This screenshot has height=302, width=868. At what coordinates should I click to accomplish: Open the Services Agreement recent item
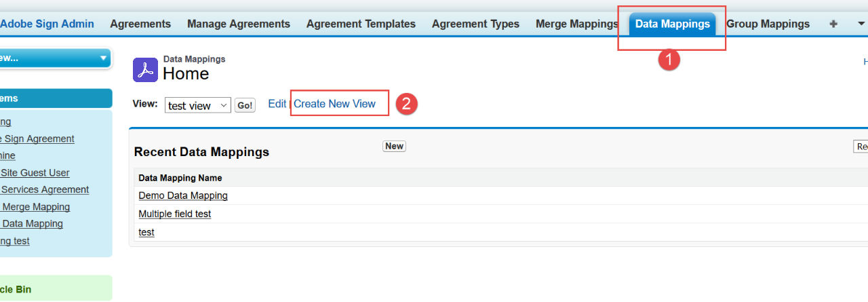click(44, 189)
